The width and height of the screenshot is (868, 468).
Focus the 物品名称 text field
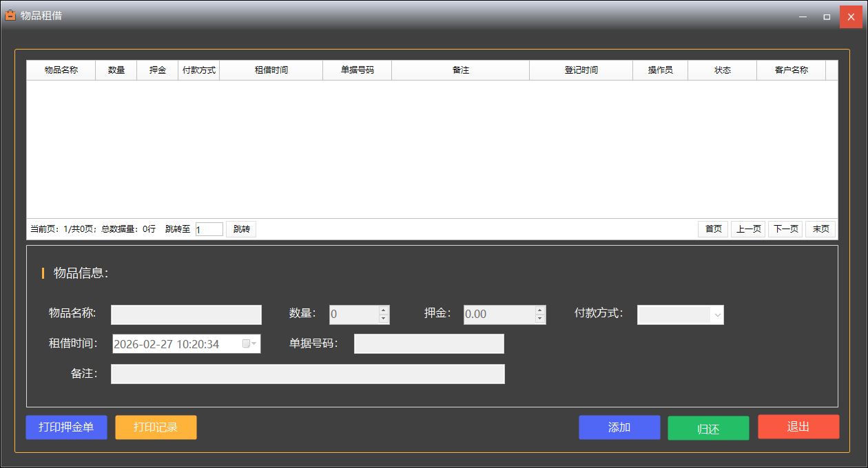point(186,315)
